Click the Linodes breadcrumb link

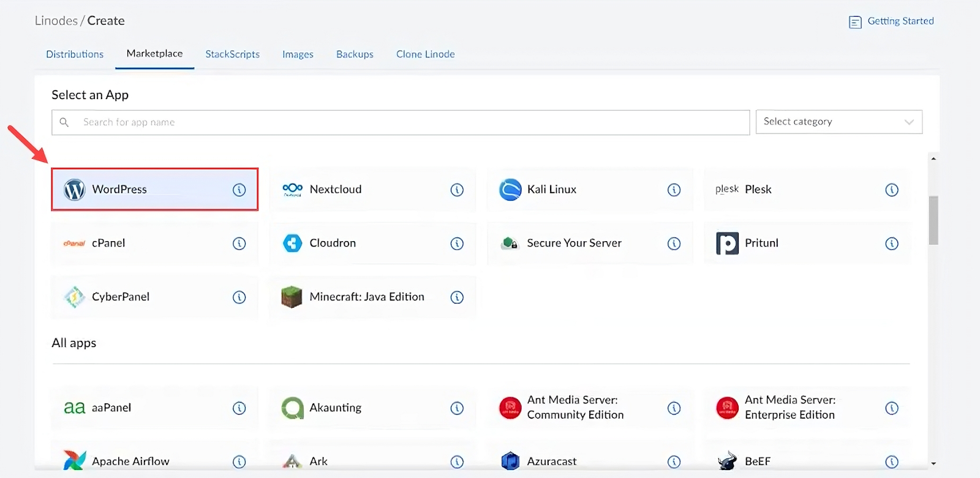click(x=56, y=21)
